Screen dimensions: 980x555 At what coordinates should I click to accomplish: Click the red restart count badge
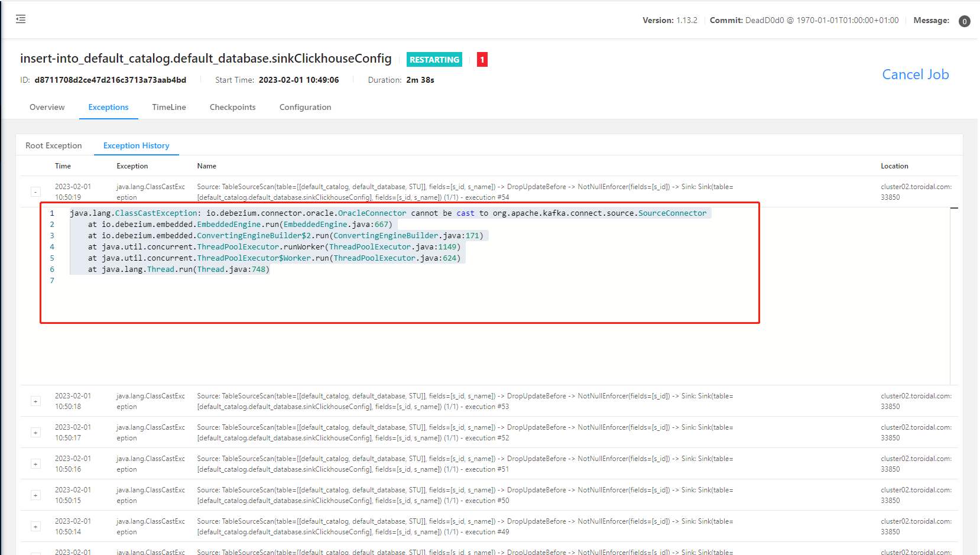coord(482,60)
